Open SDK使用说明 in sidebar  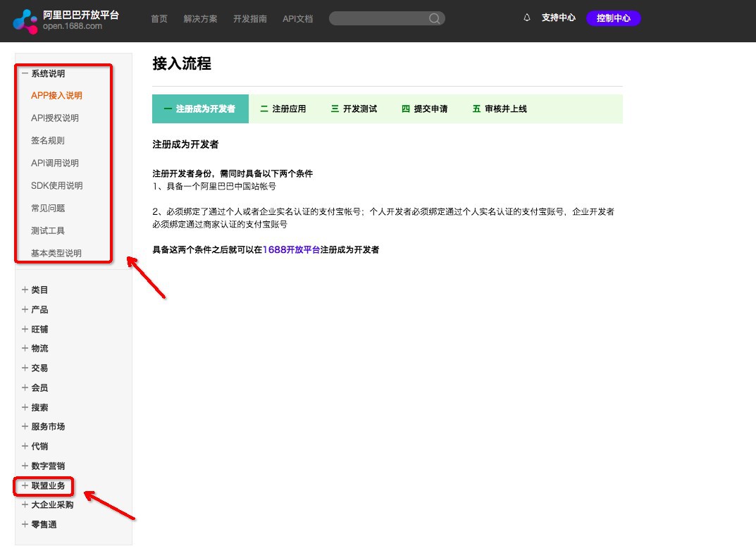click(x=57, y=186)
